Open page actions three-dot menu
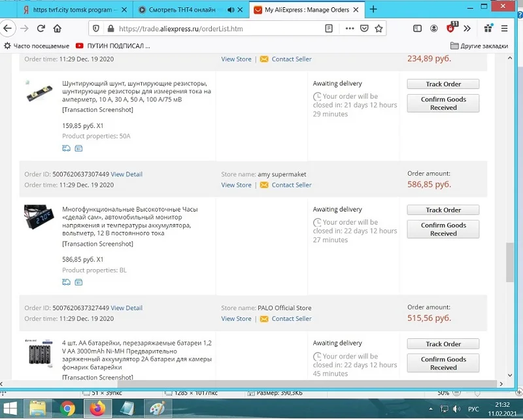523x420 pixels. click(350, 29)
